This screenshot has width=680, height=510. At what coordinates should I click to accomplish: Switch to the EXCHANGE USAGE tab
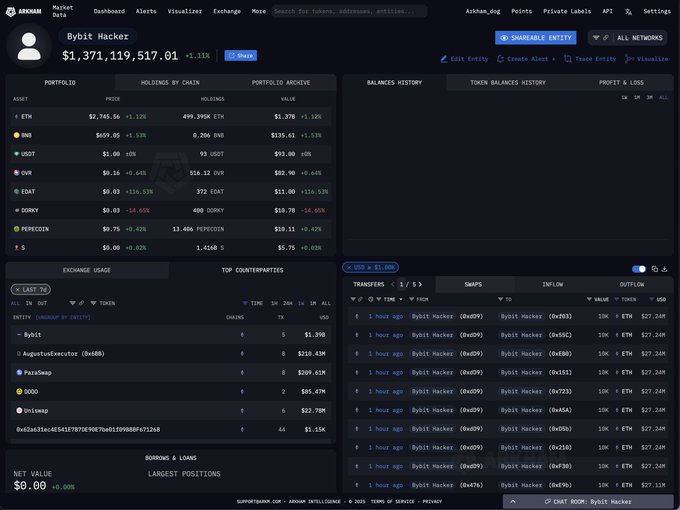coord(87,270)
